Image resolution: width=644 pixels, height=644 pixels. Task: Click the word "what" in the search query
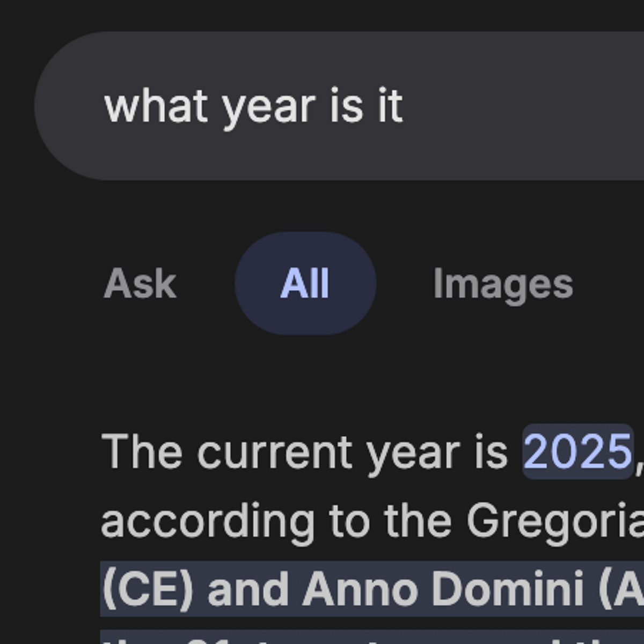(156, 106)
